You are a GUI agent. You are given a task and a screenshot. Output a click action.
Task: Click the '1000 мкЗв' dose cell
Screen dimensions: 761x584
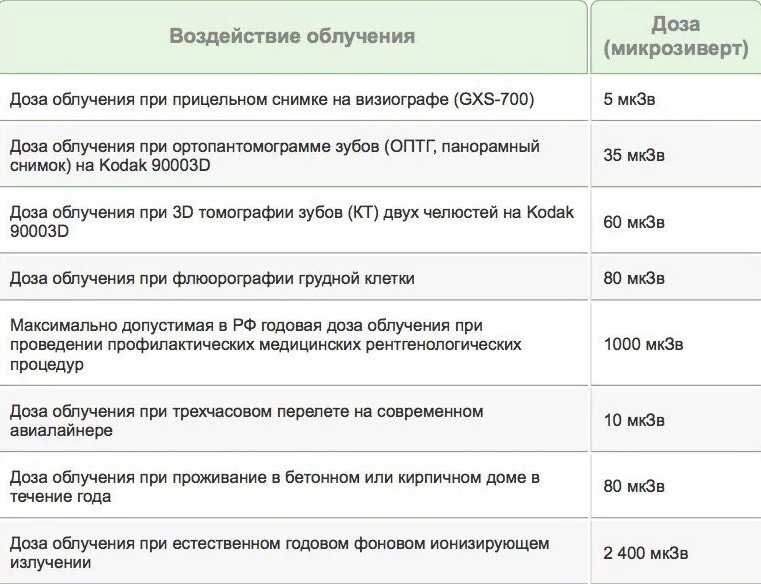[x=676, y=344]
